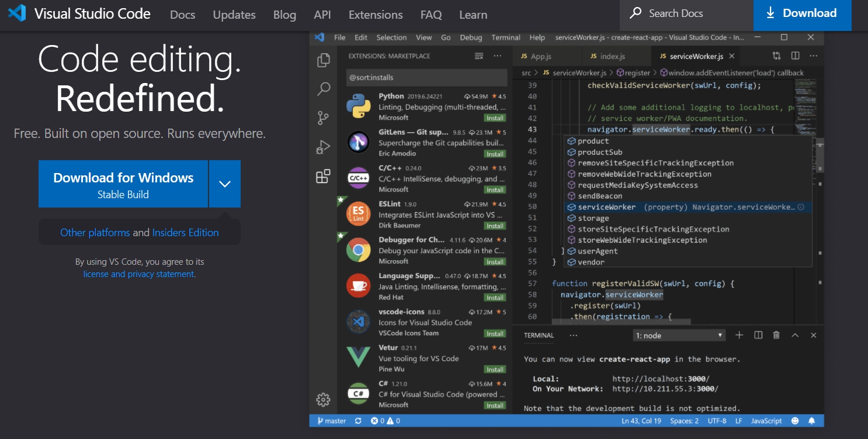
Task: Expand the download options dropdown arrow
Action: coord(225,184)
